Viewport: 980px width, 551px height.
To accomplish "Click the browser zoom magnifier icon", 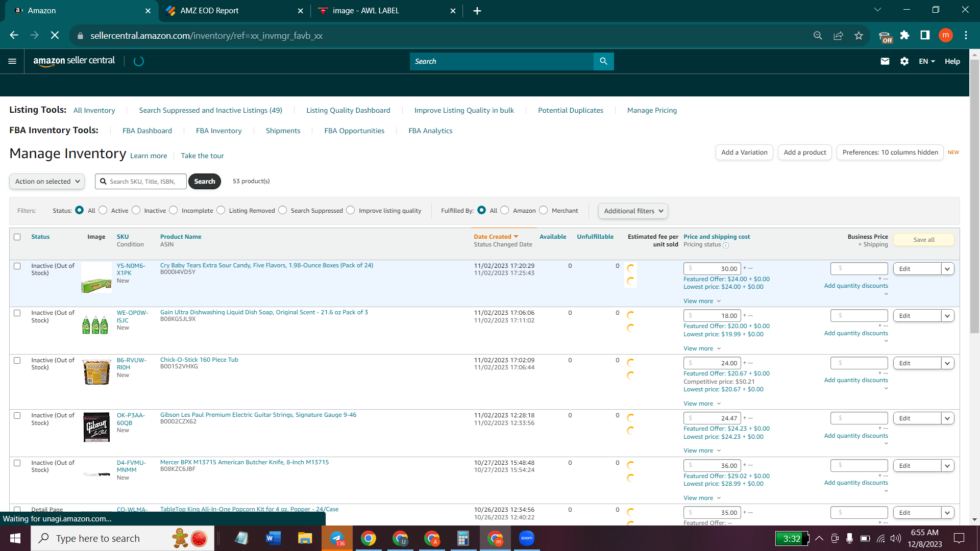I will click(x=818, y=35).
